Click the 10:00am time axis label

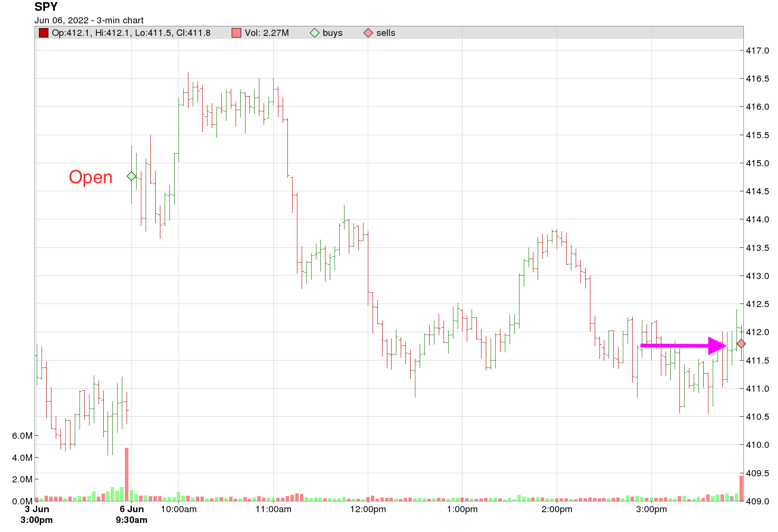(179, 509)
